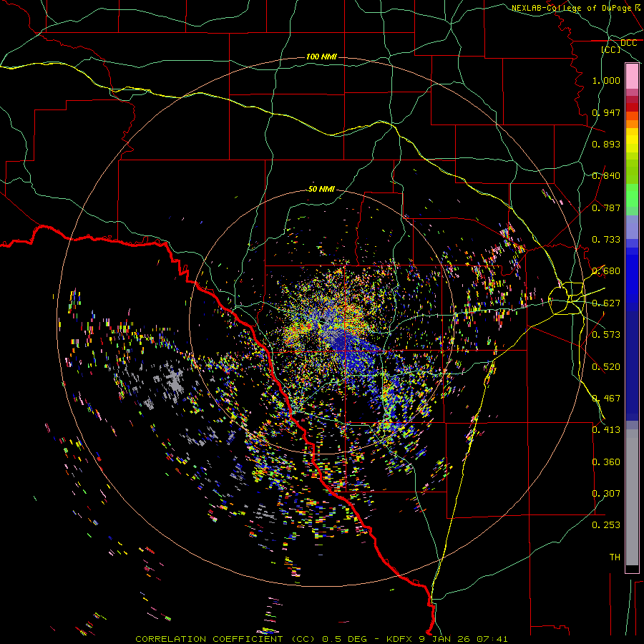Screen dimensions: 644x644
Task: Click the 0.253 colorbar value
Action: [606, 525]
